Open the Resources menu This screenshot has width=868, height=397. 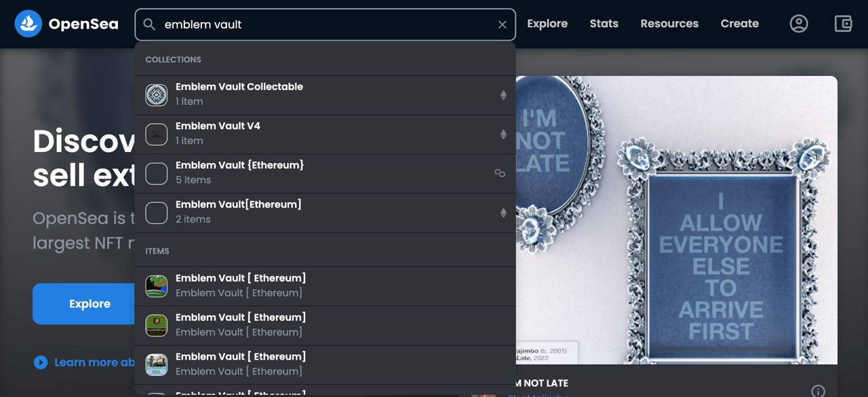click(x=669, y=24)
